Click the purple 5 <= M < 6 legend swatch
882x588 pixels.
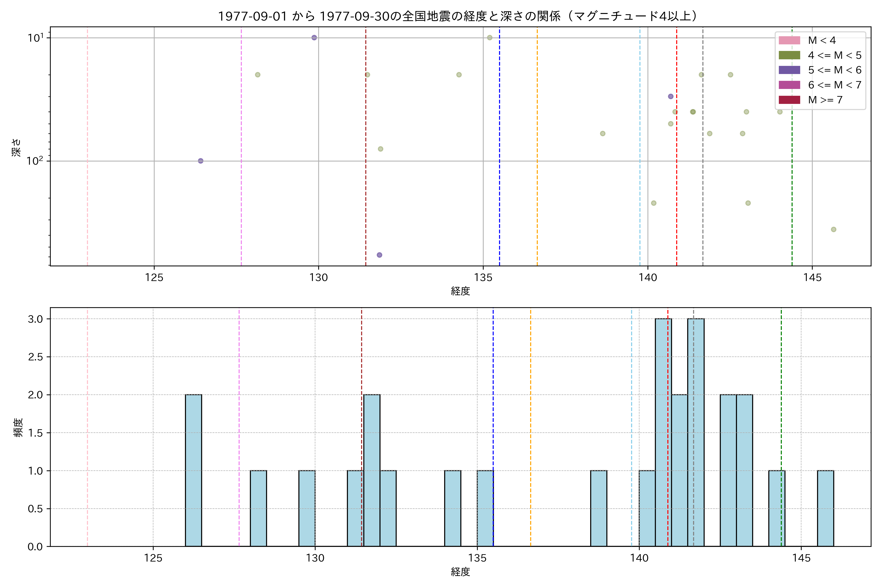pos(789,70)
